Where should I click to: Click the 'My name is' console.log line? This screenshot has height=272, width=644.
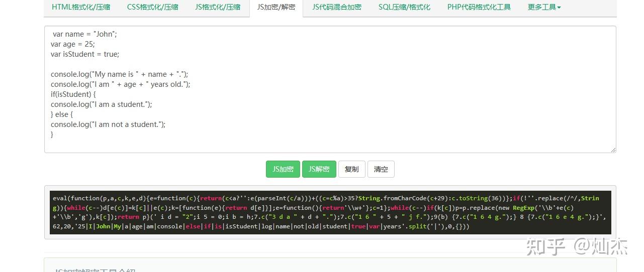coord(119,74)
